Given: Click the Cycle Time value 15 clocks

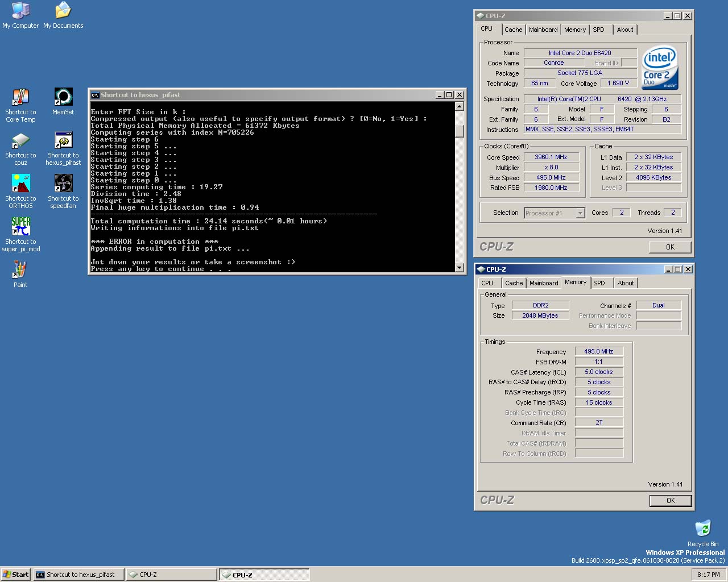Looking at the screenshot, I should coord(599,402).
